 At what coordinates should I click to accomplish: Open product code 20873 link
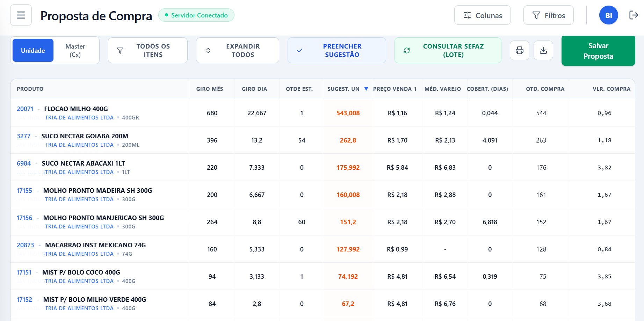26,245
